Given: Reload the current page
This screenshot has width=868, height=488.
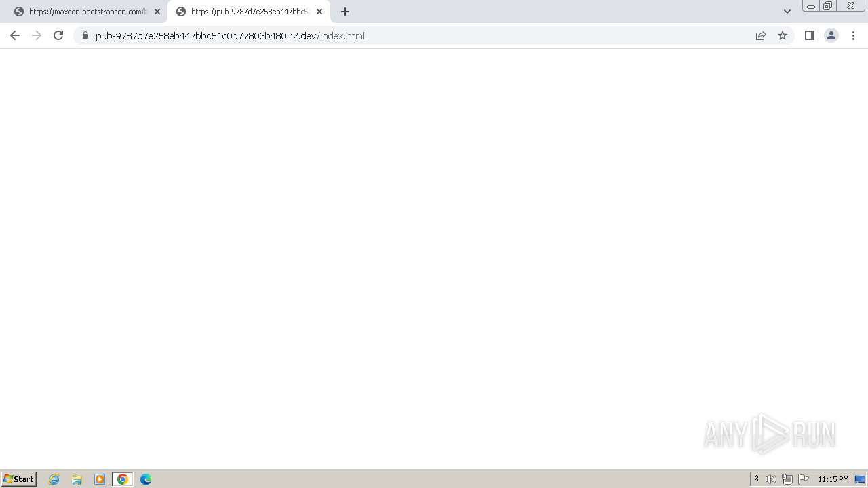Looking at the screenshot, I should pyautogui.click(x=58, y=36).
